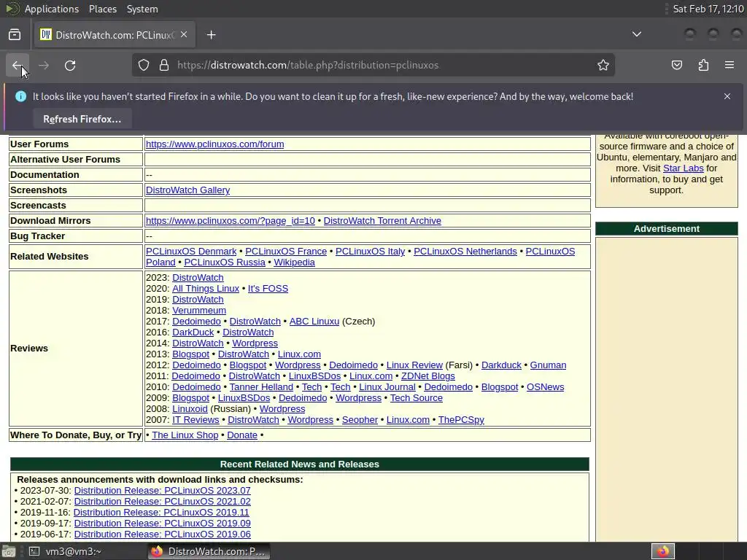Click the tracking protection shield icon
The width and height of the screenshot is (747, 560).
(x=144, y=65)
